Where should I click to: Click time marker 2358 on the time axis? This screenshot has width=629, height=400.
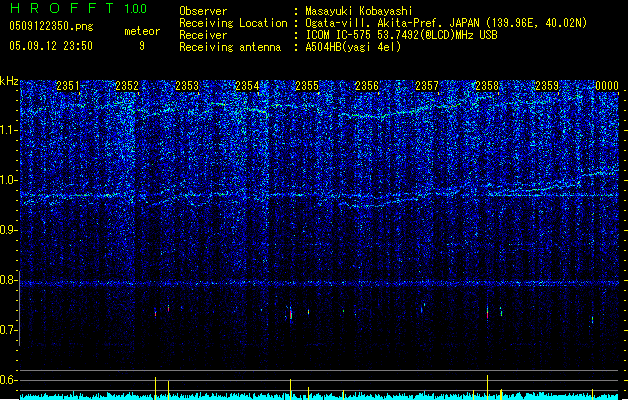487,86
